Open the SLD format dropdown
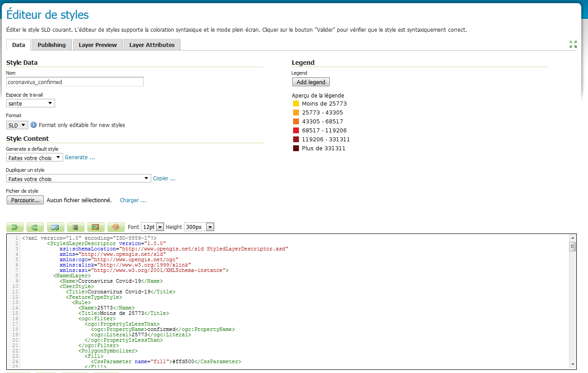The image size is (588, 373). coord(17,125)
